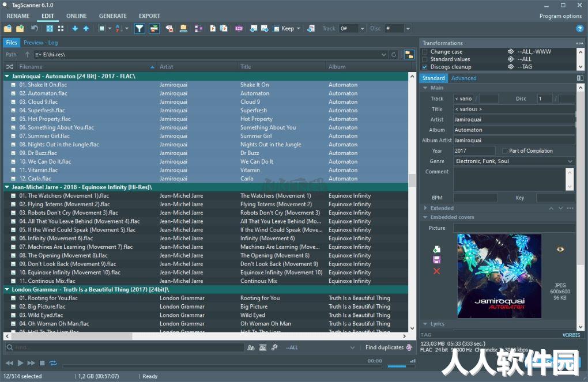
Task: Enable Change case transformation checkbox
Action: pos(424,52)
